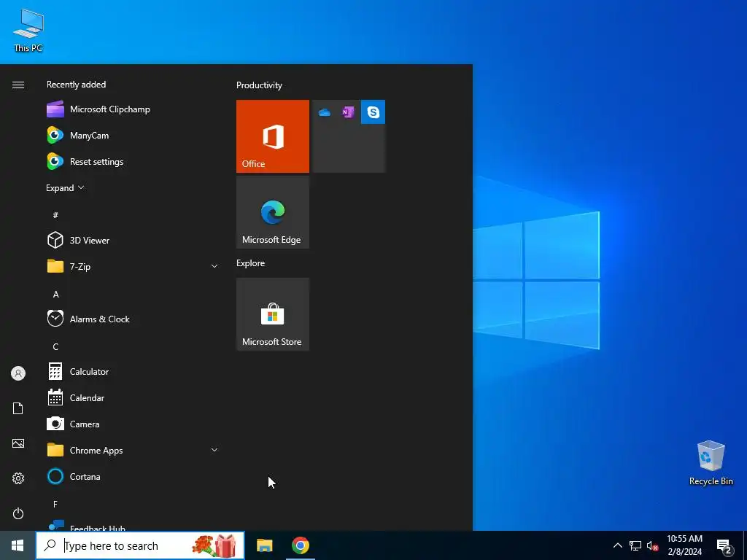Expand the Chrome Apps folder chevron
747x560 pixels.
pyautogui.click(x=214, y=449)
